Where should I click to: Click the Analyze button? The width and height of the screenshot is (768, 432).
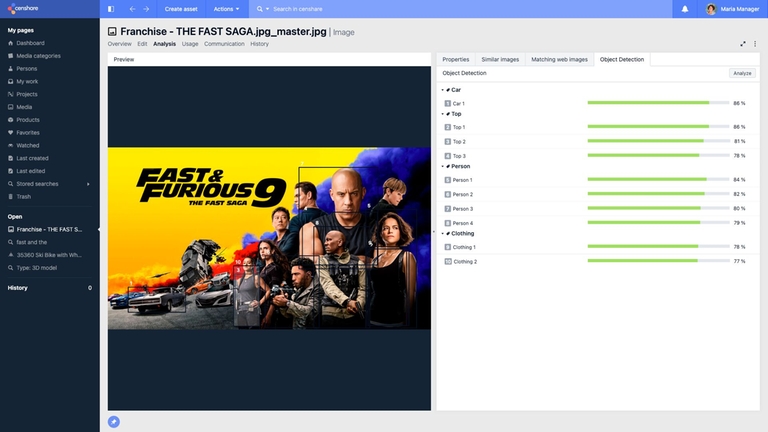click(x=742, y=73)
